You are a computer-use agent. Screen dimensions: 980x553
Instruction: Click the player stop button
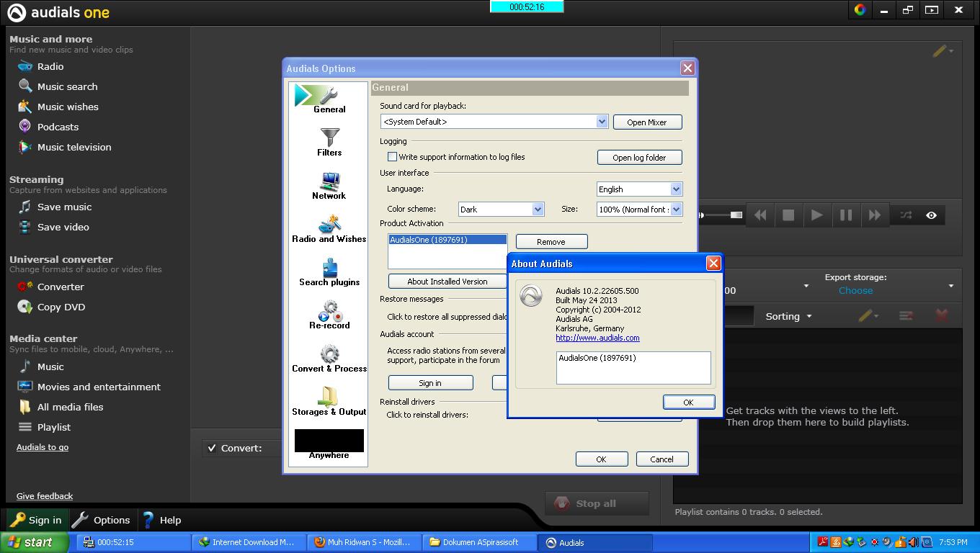[788, 215]
